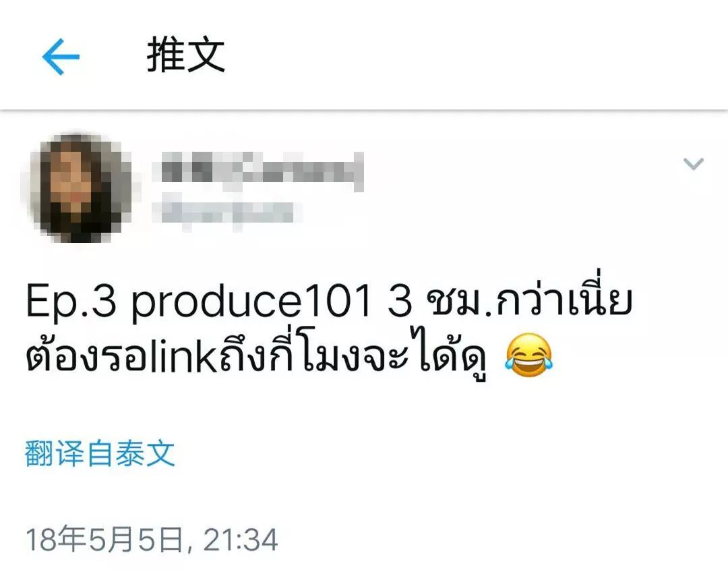Image resolution: width=728 pixels, height=570 pixels.
Task: Tap the character 推 in the header
Action: click(x=166, y=55)
